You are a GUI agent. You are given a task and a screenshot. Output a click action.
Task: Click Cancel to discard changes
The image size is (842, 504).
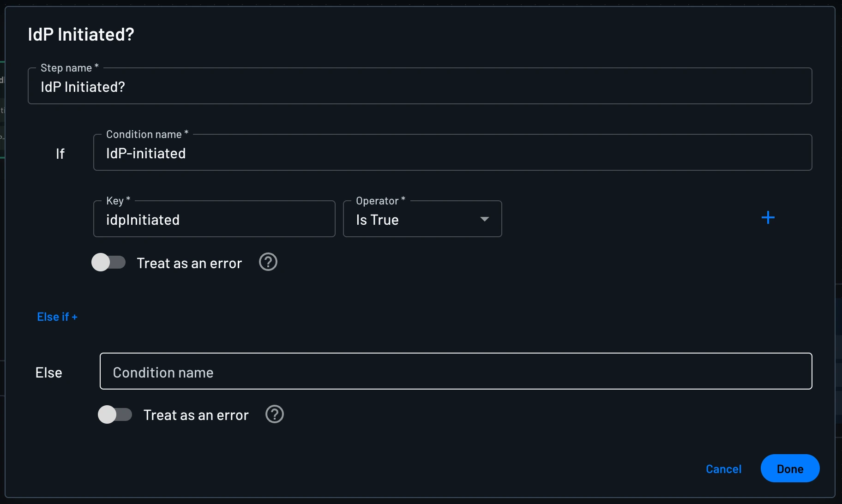(723, 468)
